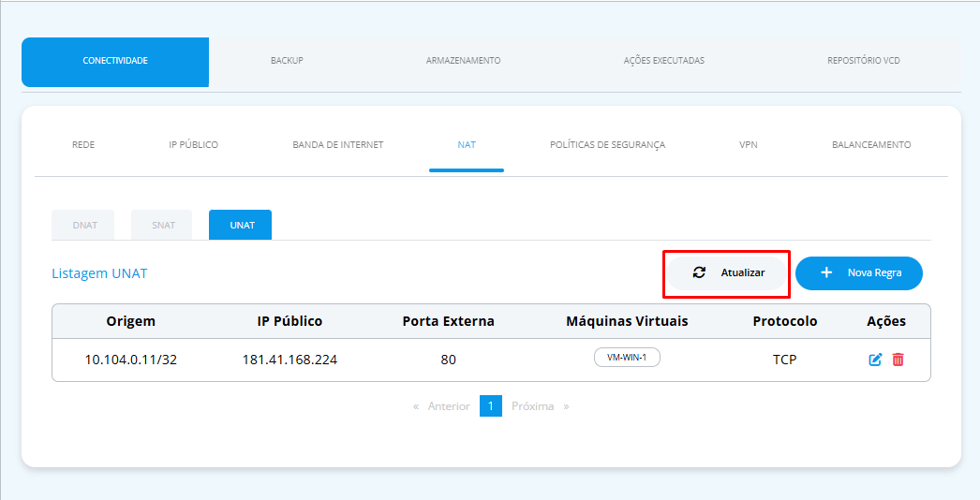Click the Listagem UNAT heading
The width and height of the screenshot is (980, 500).
(99, 273)
